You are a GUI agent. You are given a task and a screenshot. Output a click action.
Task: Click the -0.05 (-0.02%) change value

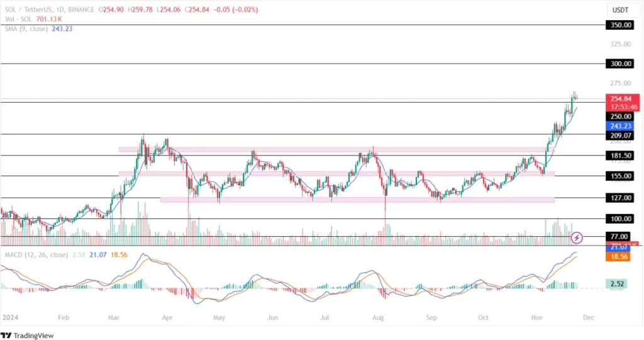tap(236, 9)
